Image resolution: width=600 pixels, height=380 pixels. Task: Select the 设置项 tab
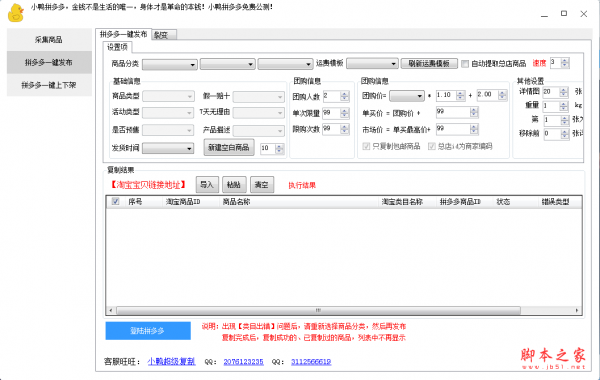click(x=117, y=47)
